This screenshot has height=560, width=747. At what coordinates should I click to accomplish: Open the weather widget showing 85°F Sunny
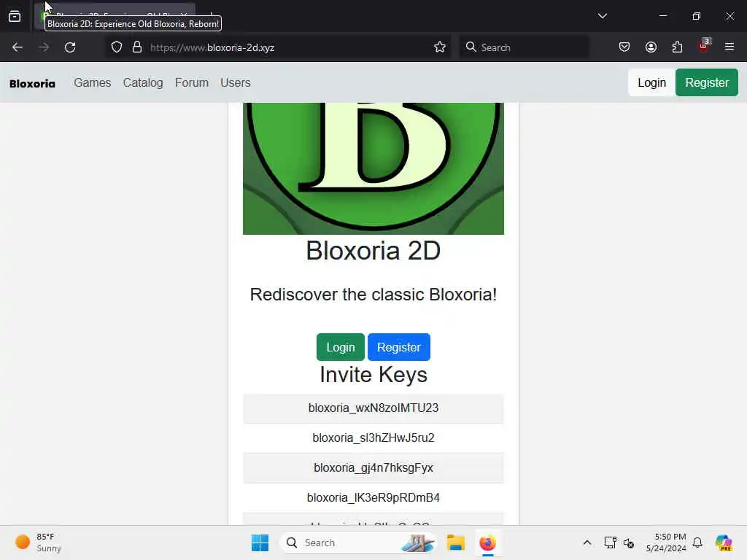[x=38, y=542]
